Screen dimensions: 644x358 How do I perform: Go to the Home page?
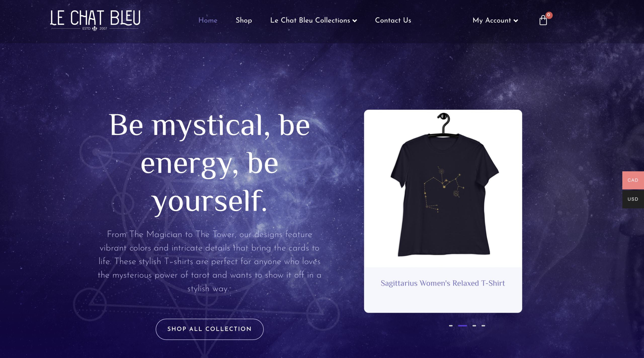click(x=208, y=20)
